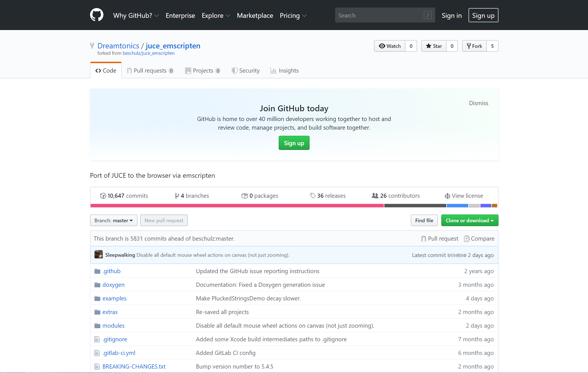This screenshot has height=373, width=588.
Task: Open the doxygen folder icon
Action: point(97,285)
